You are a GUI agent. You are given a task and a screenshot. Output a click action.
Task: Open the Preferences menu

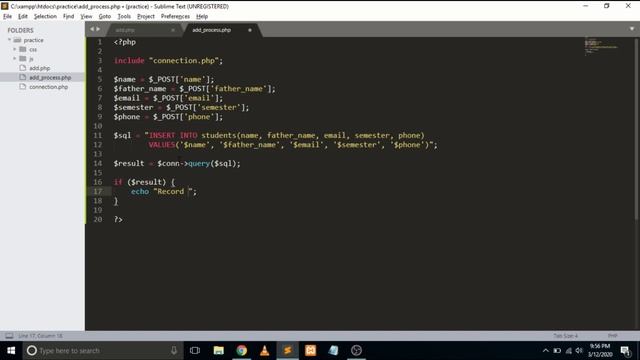(175, 16)
